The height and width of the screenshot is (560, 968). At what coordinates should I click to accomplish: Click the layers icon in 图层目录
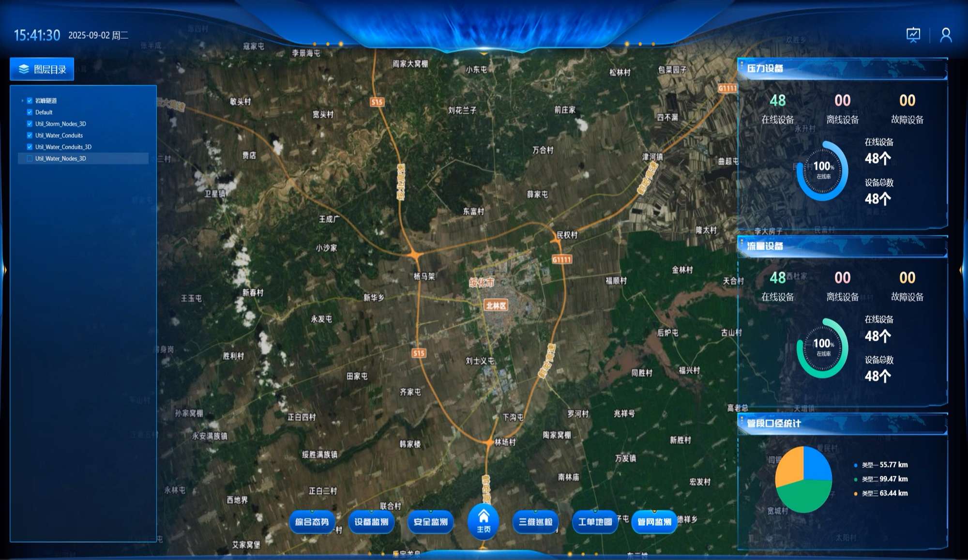click(x=24, y=69)
